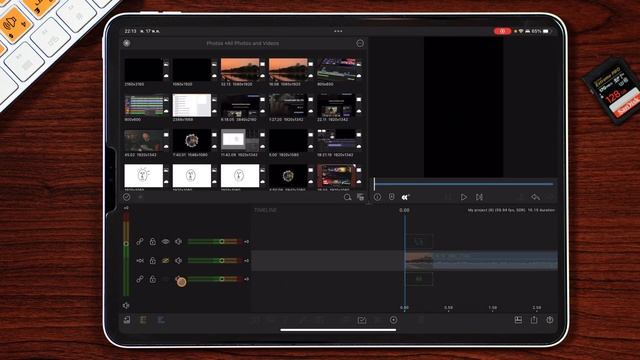Select the clip labeled 22.11 1920x1342
640x360 pixels.
[x=336, y=105]
